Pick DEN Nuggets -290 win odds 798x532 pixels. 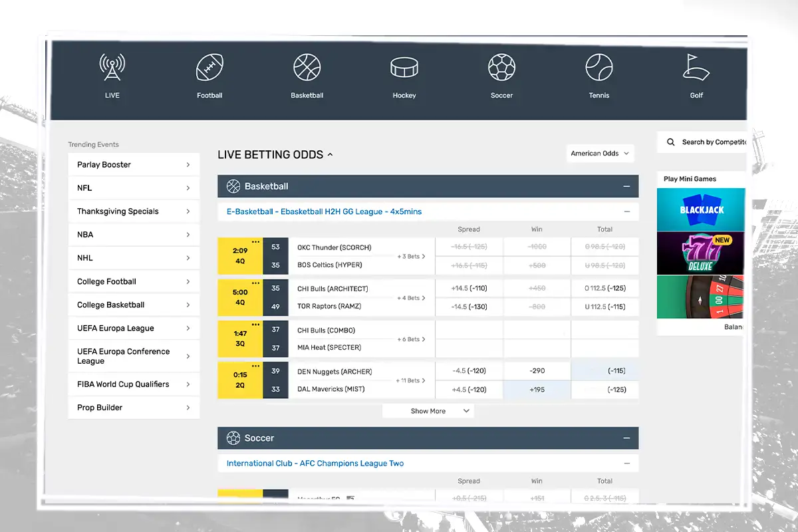coord(537,372)
